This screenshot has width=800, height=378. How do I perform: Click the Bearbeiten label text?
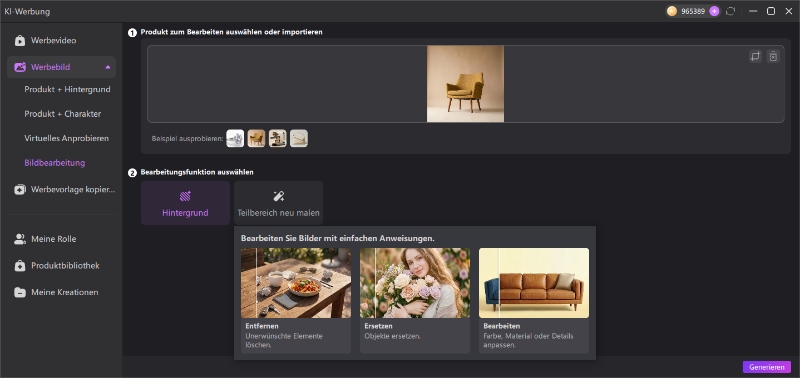[x=502, y=326]
